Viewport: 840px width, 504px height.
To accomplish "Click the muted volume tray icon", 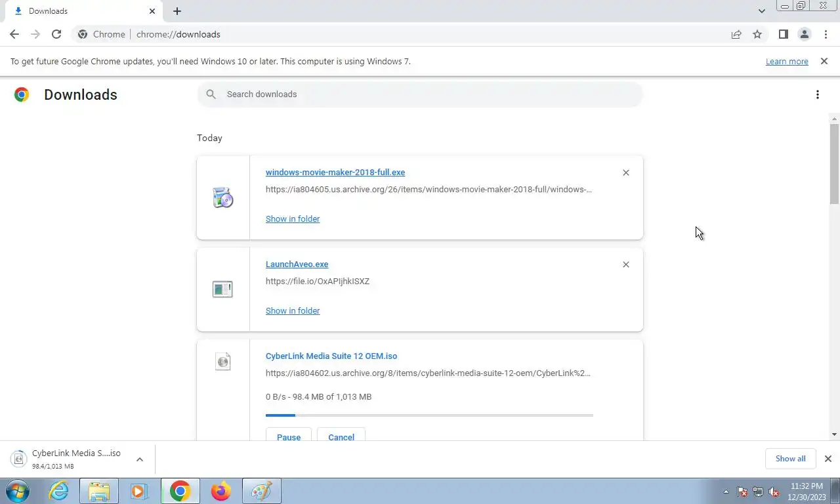I will 774,492.
